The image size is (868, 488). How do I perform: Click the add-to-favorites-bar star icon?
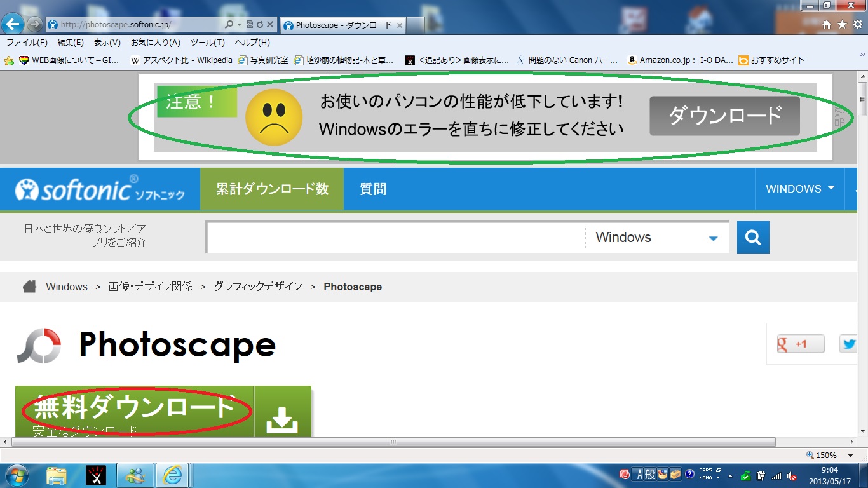[9, 60]
